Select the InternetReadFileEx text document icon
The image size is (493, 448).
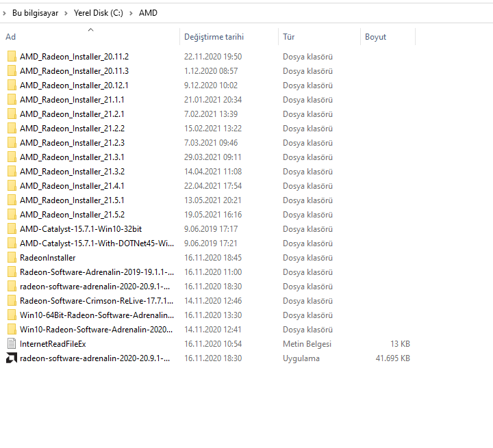pos(12,344)
